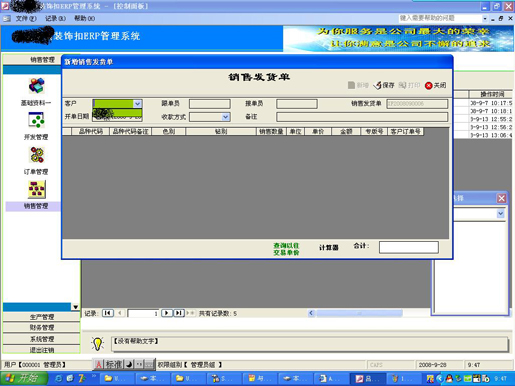The height and width of the screenshot is (386, 515).
Task: Click the IME moon half-width icon
Action: (129, 365)
